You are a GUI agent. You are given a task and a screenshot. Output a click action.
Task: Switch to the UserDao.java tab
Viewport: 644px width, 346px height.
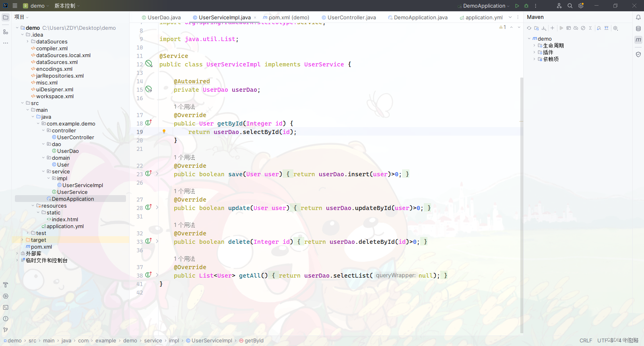(x=161, y=17)
